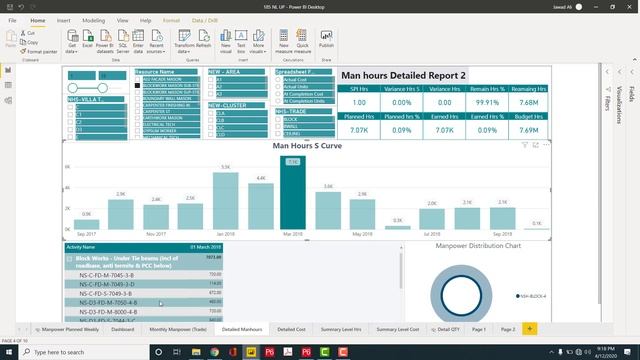The image size is (640, 360).
Task: Select the Mar 2018 bar in S Curve
Action: 293,193
